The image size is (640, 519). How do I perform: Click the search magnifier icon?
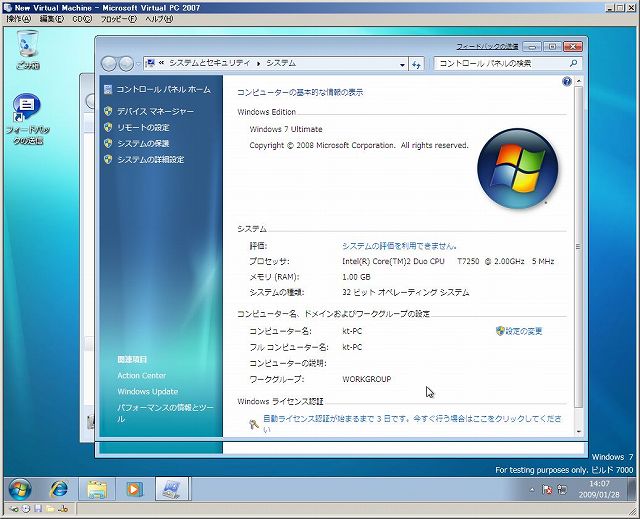click(573, 63)
